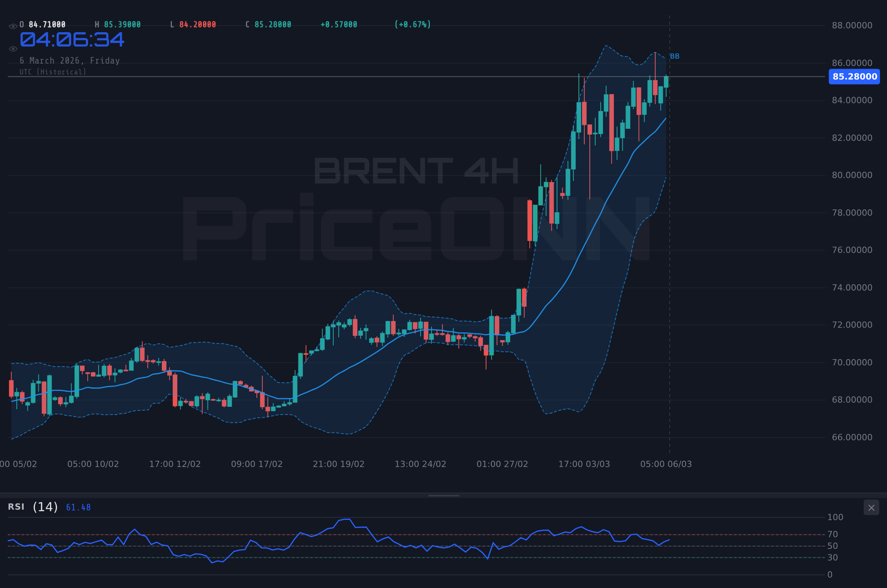The height and width of the screenshot is (588, 887).
Task: Click the 85.28000 current price tag
Action: point(854,76)
